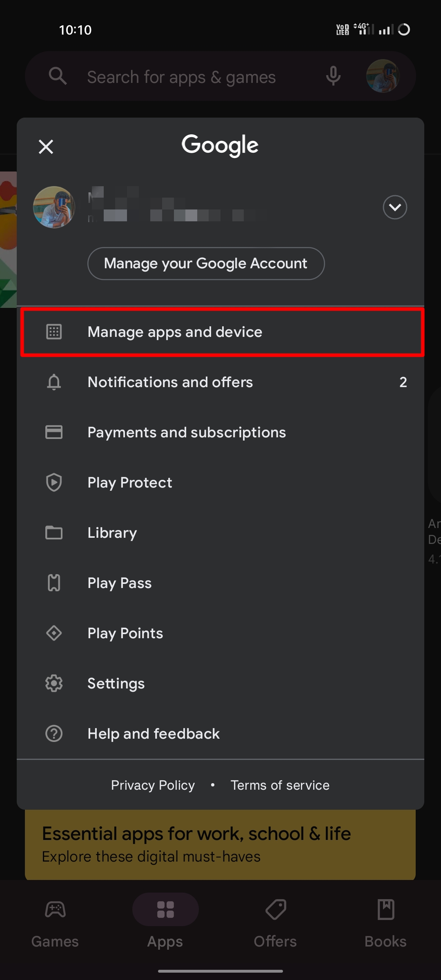Click the Play Protect shield icon
The image size is (441, 980).
pos(53,482)
